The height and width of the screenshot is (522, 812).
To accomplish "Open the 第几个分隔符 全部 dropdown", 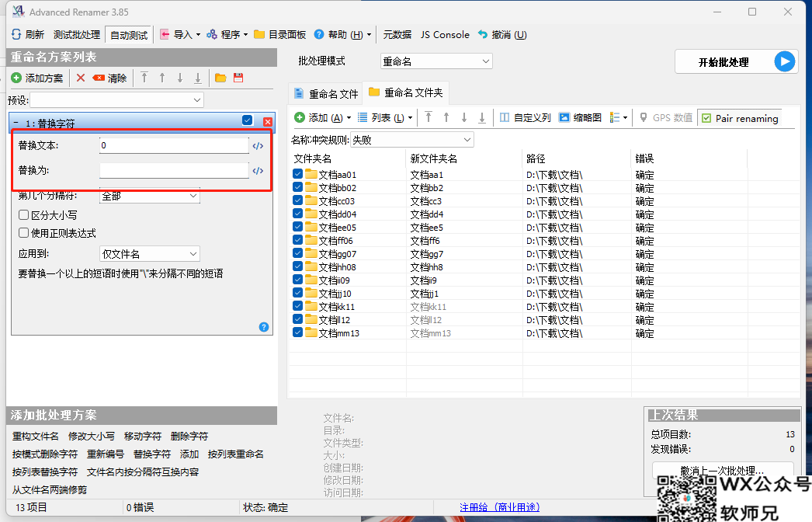I will (x=150, y=196).
